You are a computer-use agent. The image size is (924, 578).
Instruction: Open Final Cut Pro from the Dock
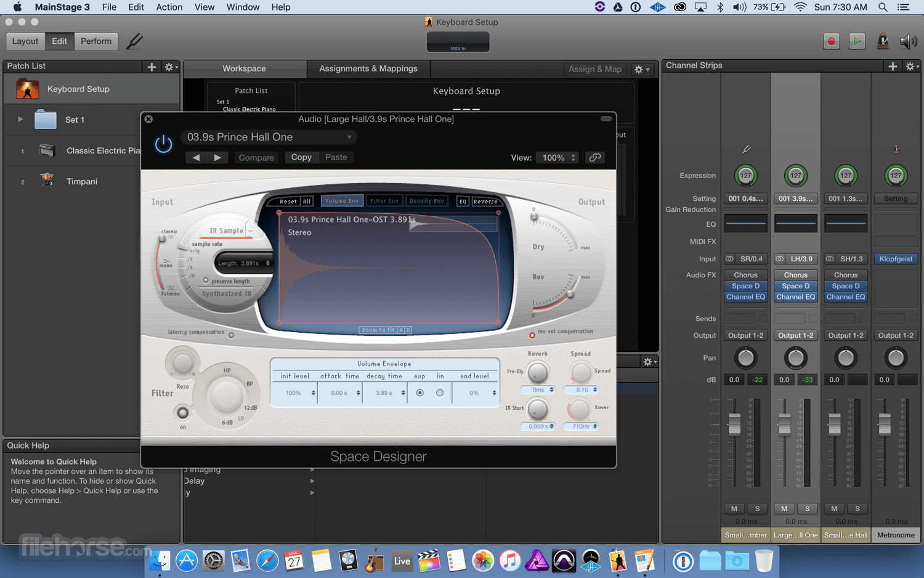tap(429, 561)
